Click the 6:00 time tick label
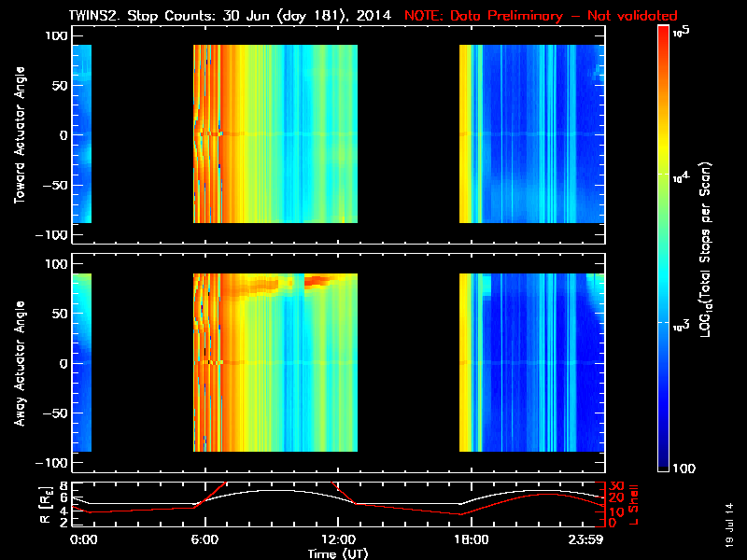This screenshot has height=560, width=747. (x=204, y=540)
